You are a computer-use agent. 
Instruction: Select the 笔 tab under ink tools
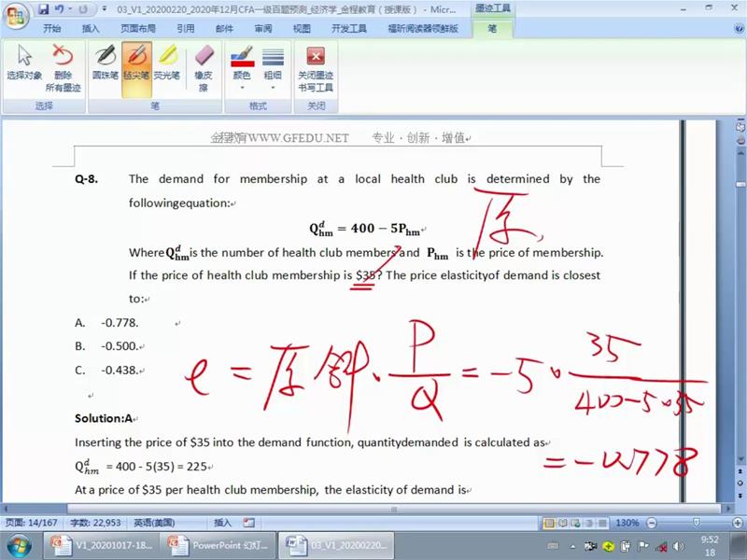492,29
